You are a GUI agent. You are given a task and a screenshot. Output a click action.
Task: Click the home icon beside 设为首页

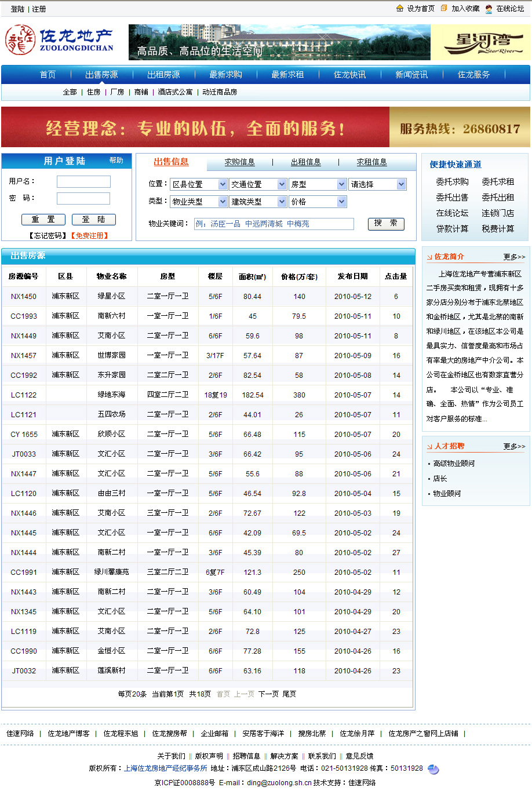pos(400,8)
